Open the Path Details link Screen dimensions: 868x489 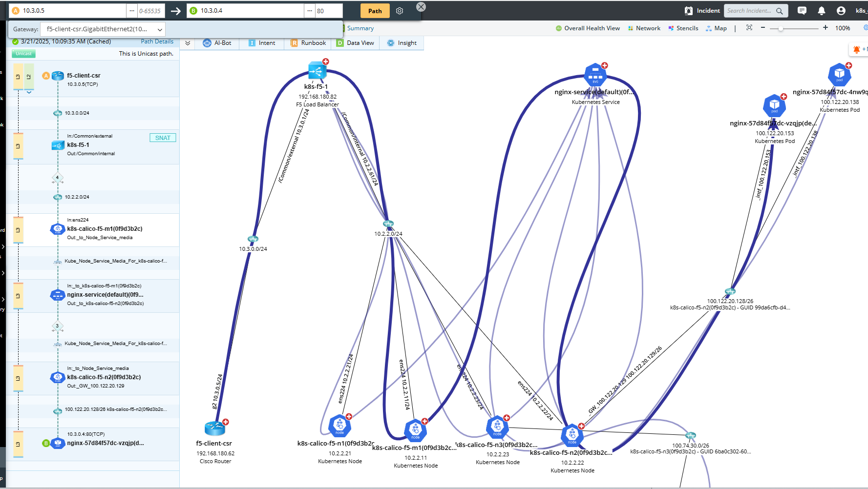157,41
